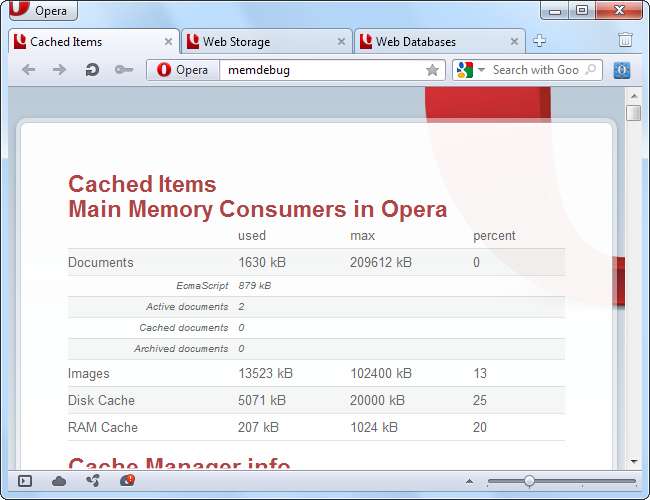The width and height of the screenshot is (650, 500).
Task: Open Opera Unite icon in status bar
Action: pyautogui.click(x=92, y=481)
